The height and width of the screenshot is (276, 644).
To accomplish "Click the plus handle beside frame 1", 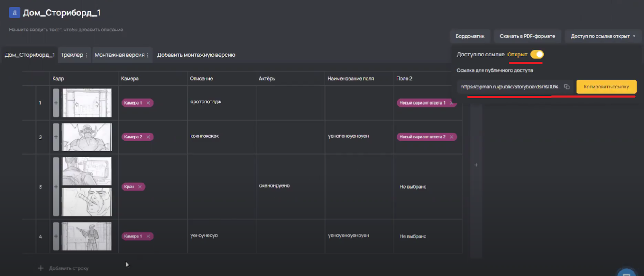I will coord(56,103).
